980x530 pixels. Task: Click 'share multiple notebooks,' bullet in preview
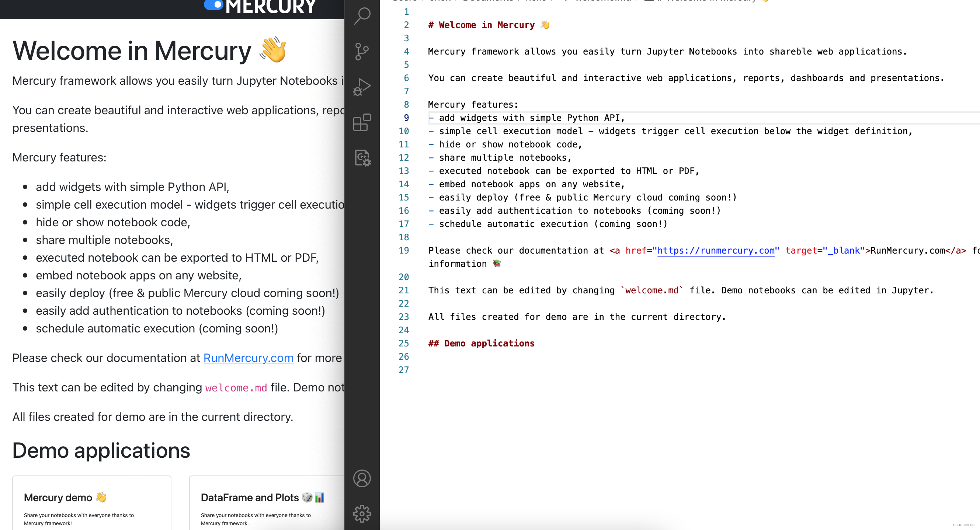click(104, 240)
